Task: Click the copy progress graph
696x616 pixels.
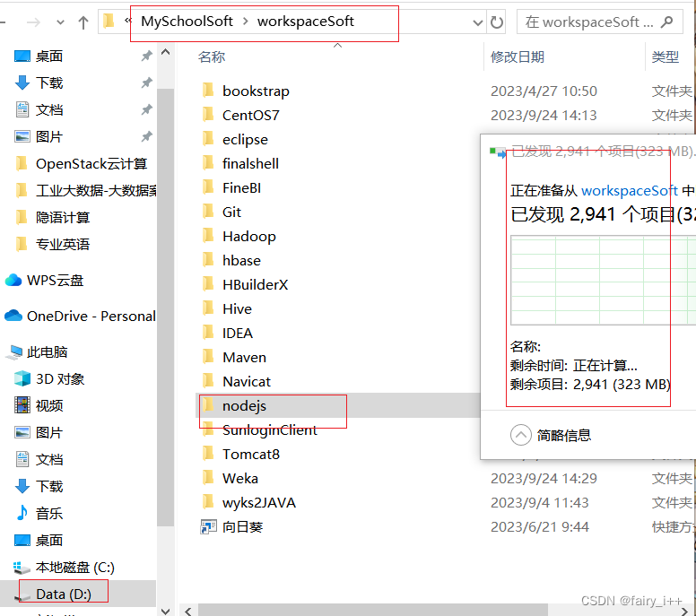Action: point(604,280)
